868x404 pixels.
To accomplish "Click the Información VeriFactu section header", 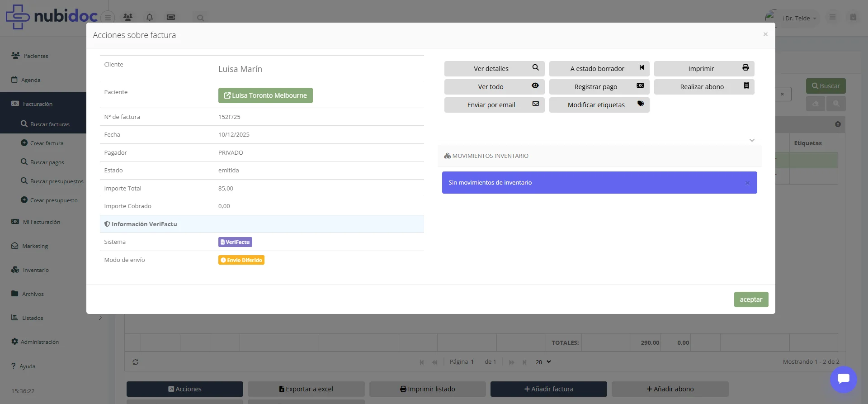I will [262, 224].
